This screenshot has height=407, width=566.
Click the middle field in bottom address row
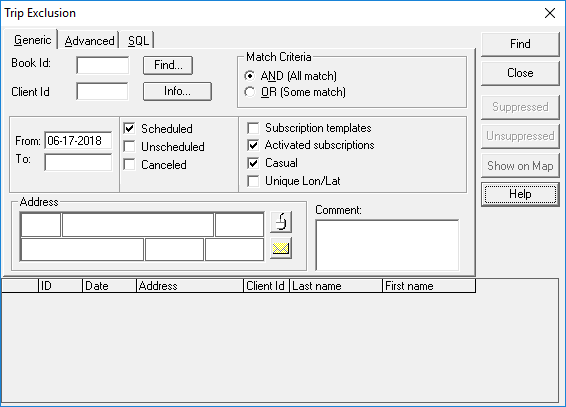point(174,249)
